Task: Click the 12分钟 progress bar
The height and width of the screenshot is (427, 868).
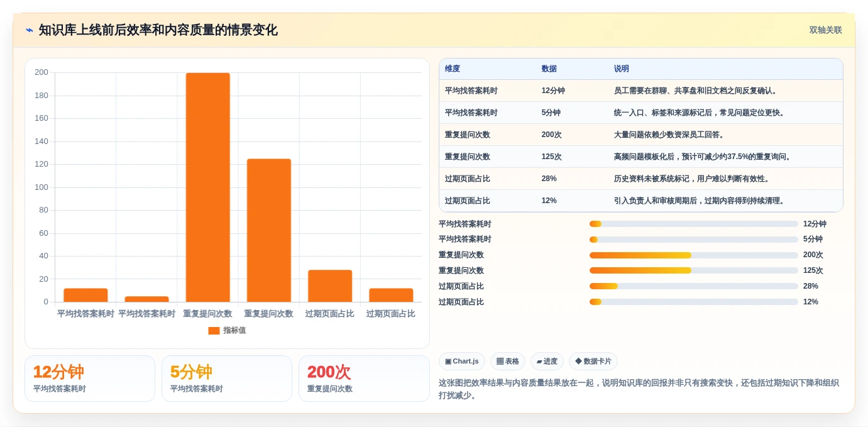Action: pos(694,224)
